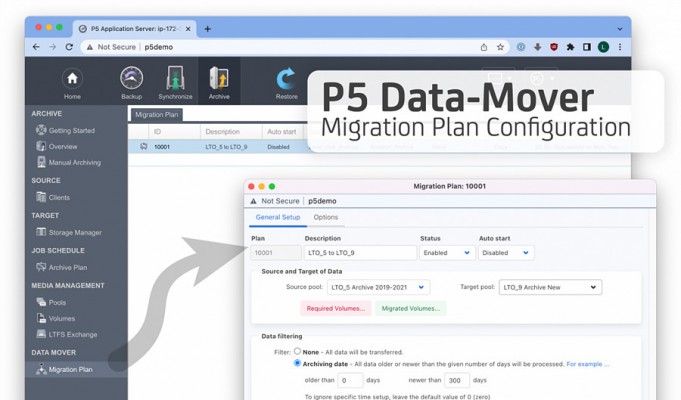Close the P5 Application Server tab

point(188,29)
